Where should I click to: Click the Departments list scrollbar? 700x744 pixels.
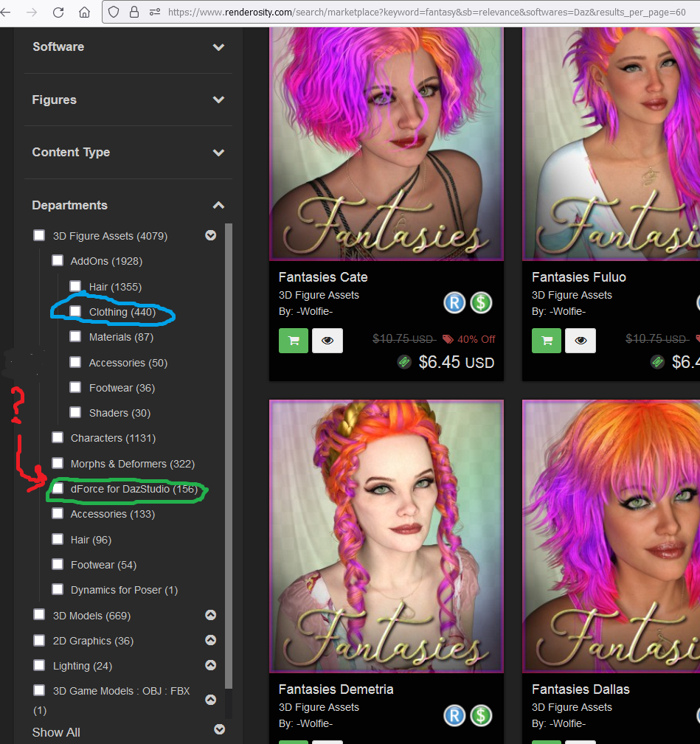click(x=228, y=456)
